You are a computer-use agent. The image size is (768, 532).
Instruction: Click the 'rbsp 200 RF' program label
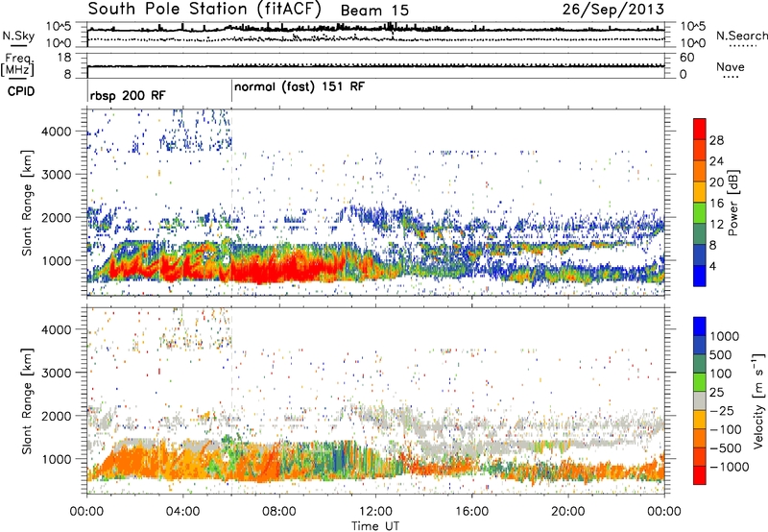(128, 95)
